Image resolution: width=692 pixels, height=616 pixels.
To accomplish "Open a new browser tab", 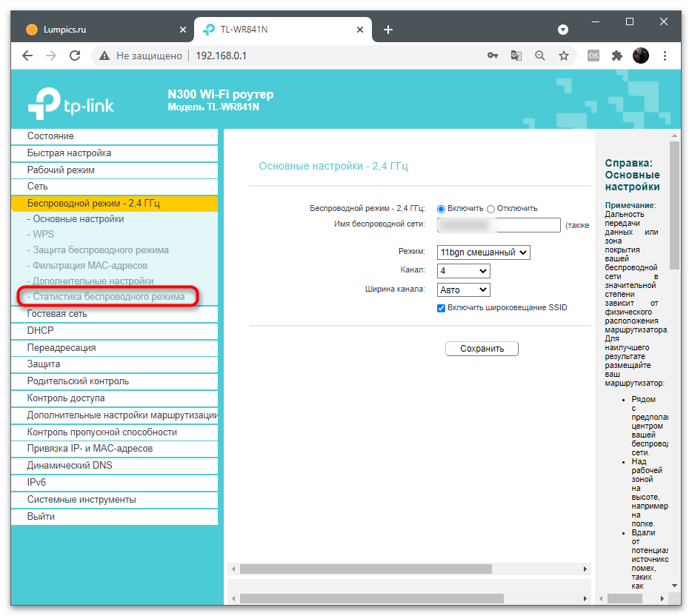I will click(388, 30).
